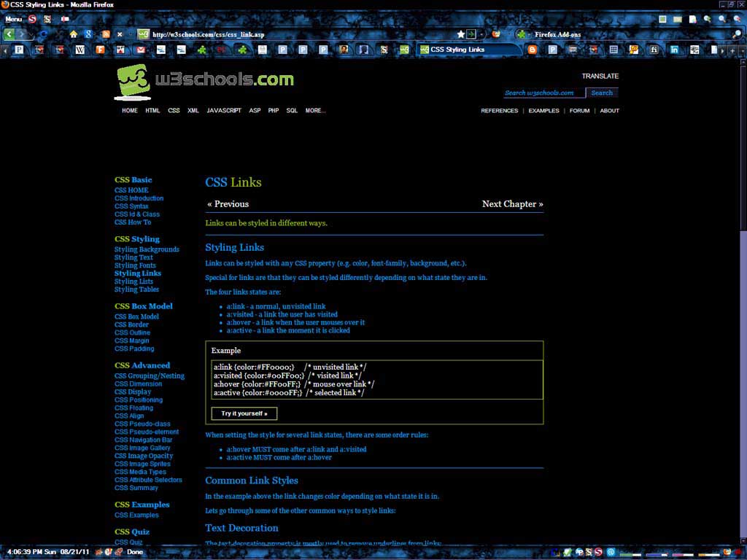Click the blue Google icon in the navigation toolbar

coord(88,34)
